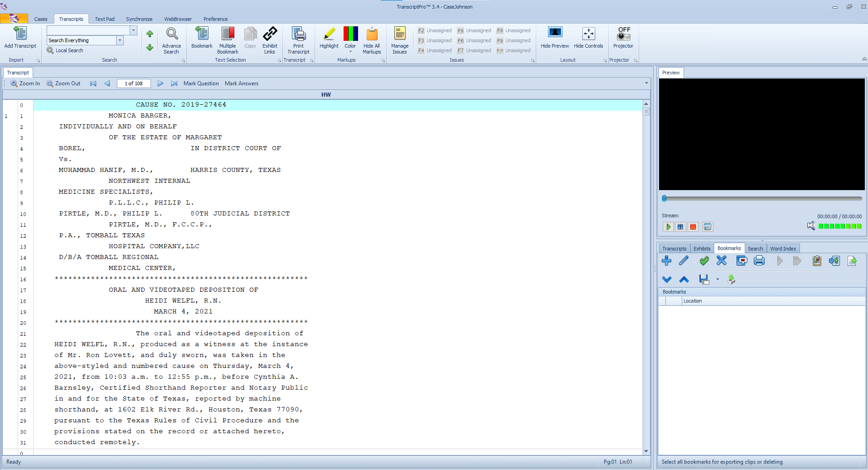868x470 pixels.
Task: Open the Manage Issues panel
Action: click(x=399, y=40)
